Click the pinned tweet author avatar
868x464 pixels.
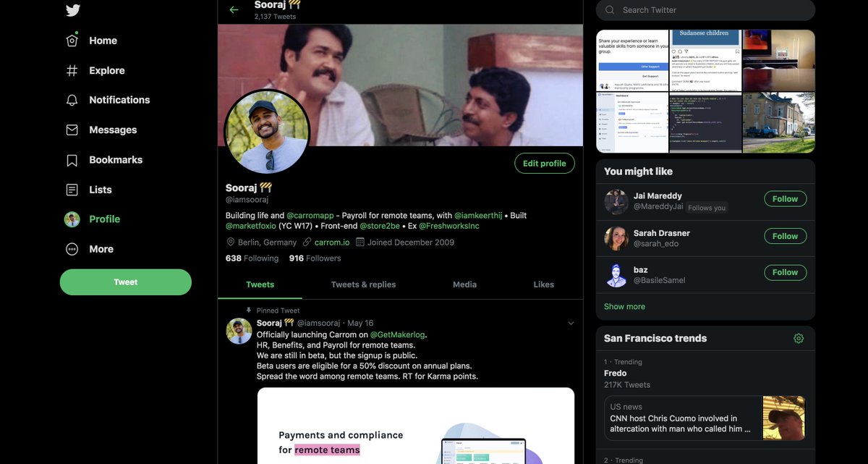click(x=239, y=330)
